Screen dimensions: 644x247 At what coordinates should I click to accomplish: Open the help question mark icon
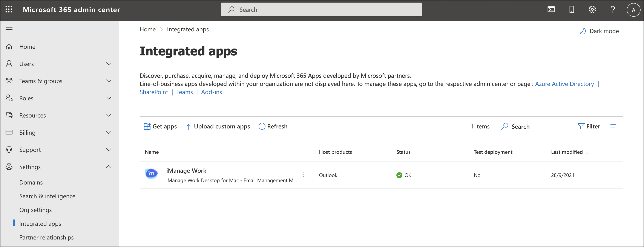point(613,9)
